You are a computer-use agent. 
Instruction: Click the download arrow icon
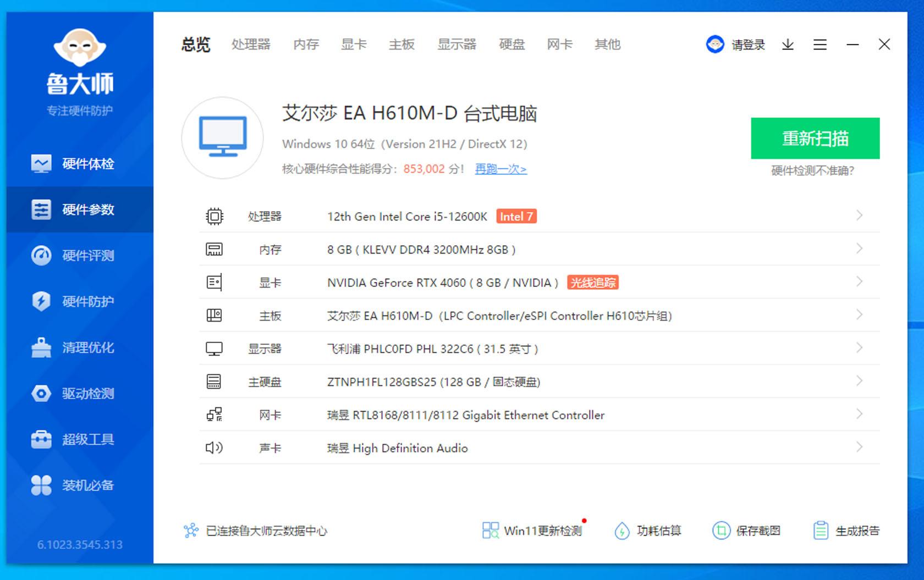point(788,45)
